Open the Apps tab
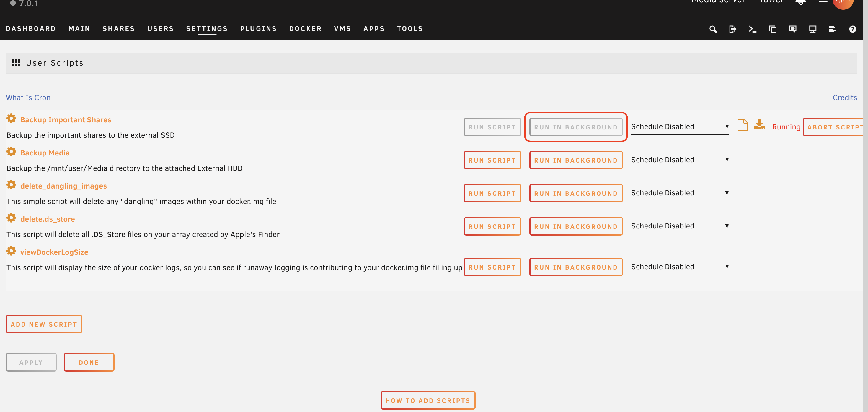 tap(374, 29)
